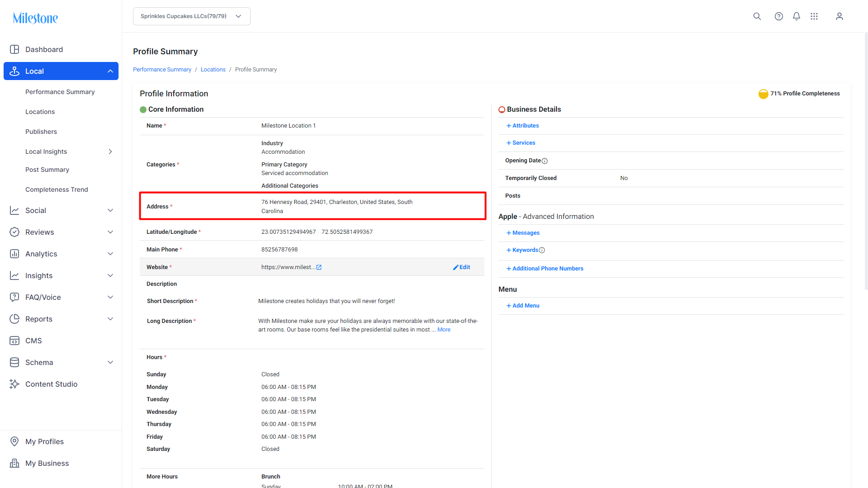Viewport: 868px width, 488px height.
Task: Open the search icon in header
Action: (757, 16)
